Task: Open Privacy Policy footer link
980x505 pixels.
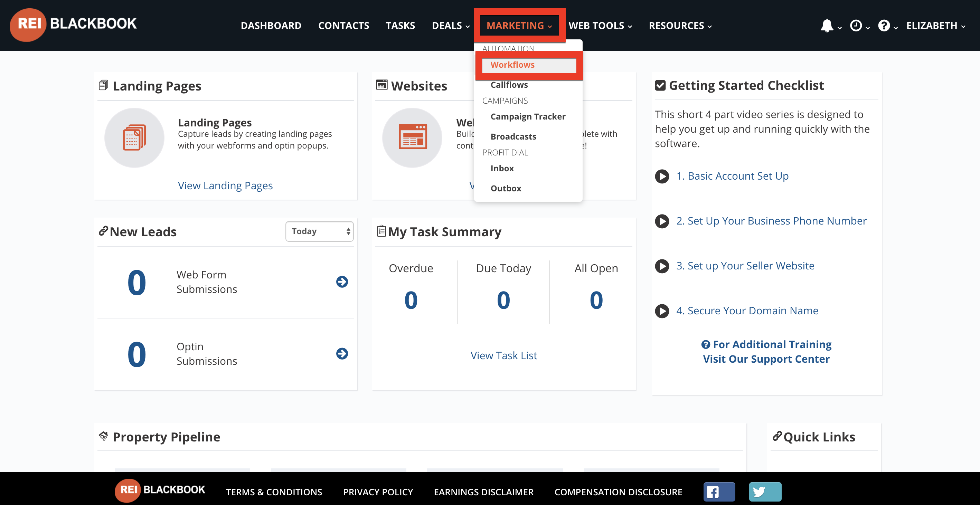Action: (378, 492)
